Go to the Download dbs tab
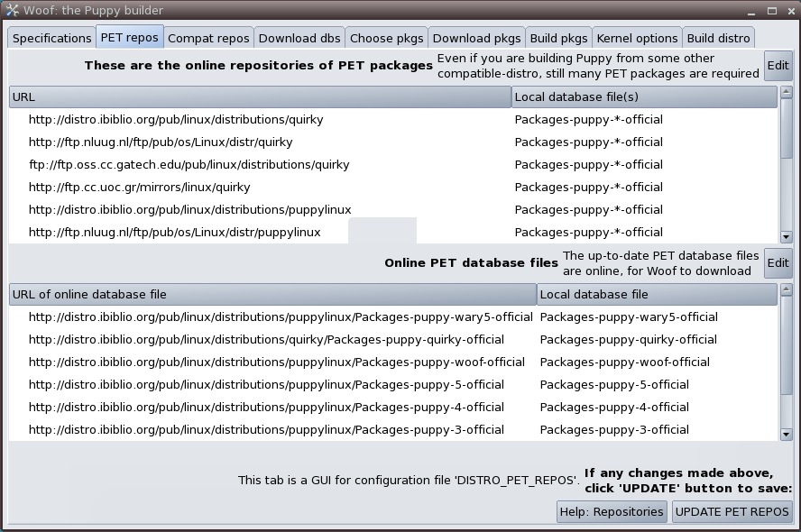The image size is (801, 532). coord(299,38)
